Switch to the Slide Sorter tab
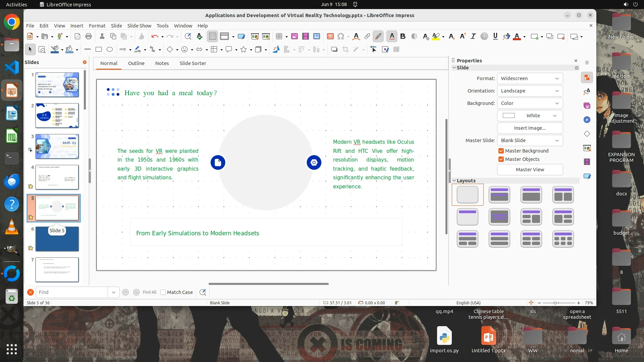The image size is (644, 362). 193,63
